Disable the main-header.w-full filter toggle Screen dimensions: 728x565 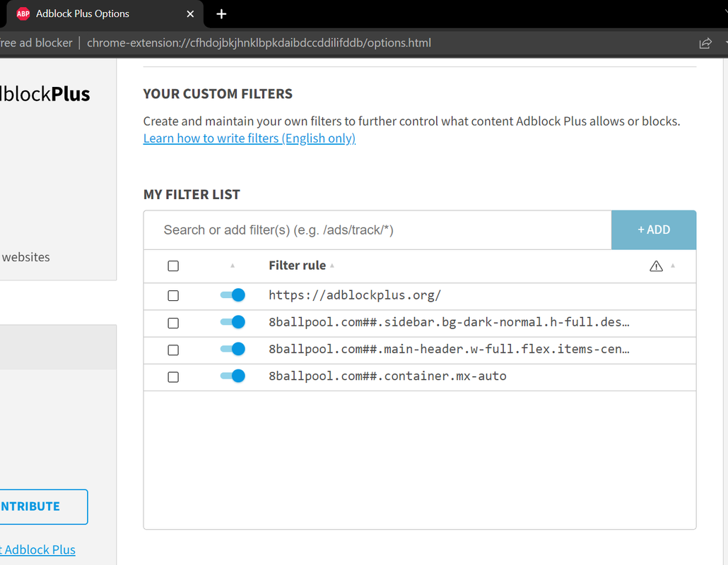point(233,349)
